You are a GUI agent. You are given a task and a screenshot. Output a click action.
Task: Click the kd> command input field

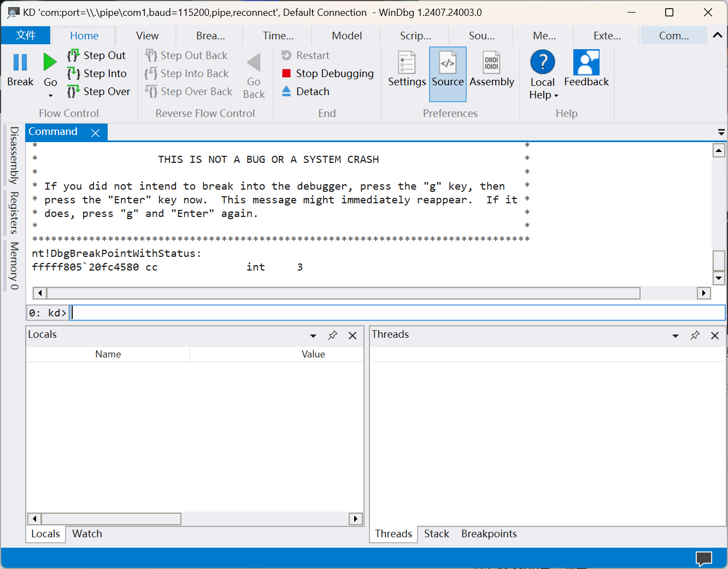coord(398,313)
